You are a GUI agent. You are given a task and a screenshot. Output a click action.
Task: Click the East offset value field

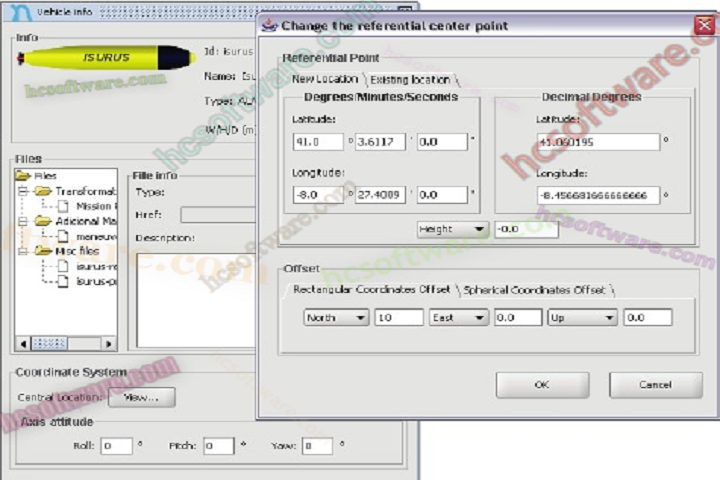[518, 317]
